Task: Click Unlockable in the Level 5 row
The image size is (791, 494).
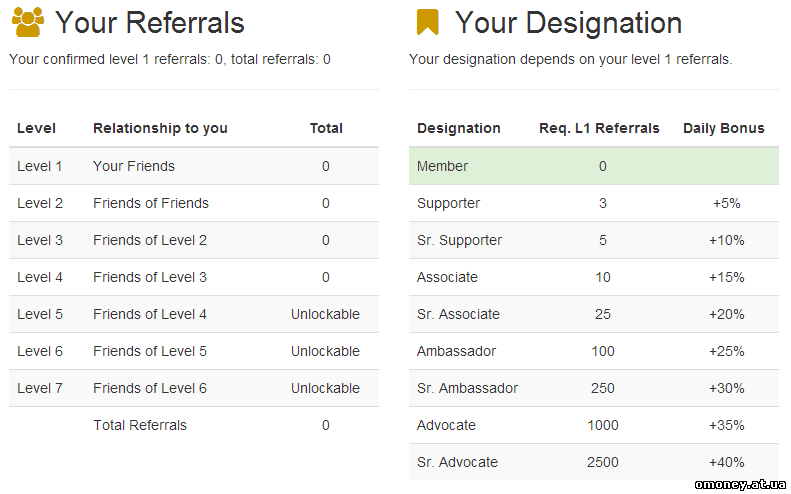Action: [325, 314]
